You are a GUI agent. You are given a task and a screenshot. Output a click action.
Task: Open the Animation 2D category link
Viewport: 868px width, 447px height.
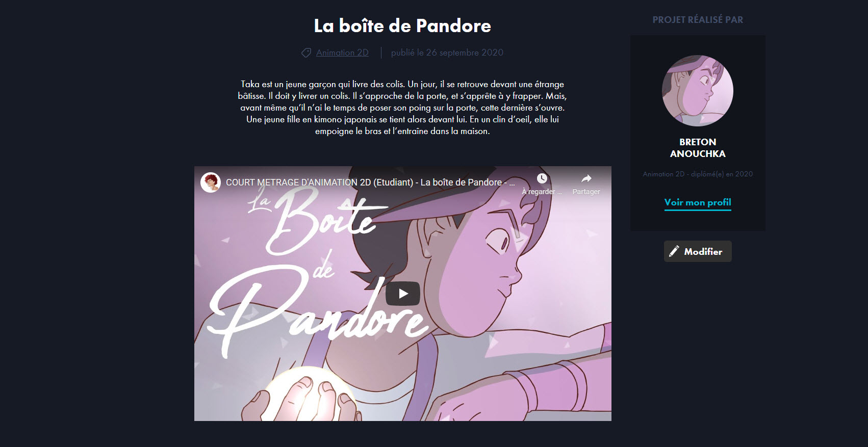pos(342,52)
